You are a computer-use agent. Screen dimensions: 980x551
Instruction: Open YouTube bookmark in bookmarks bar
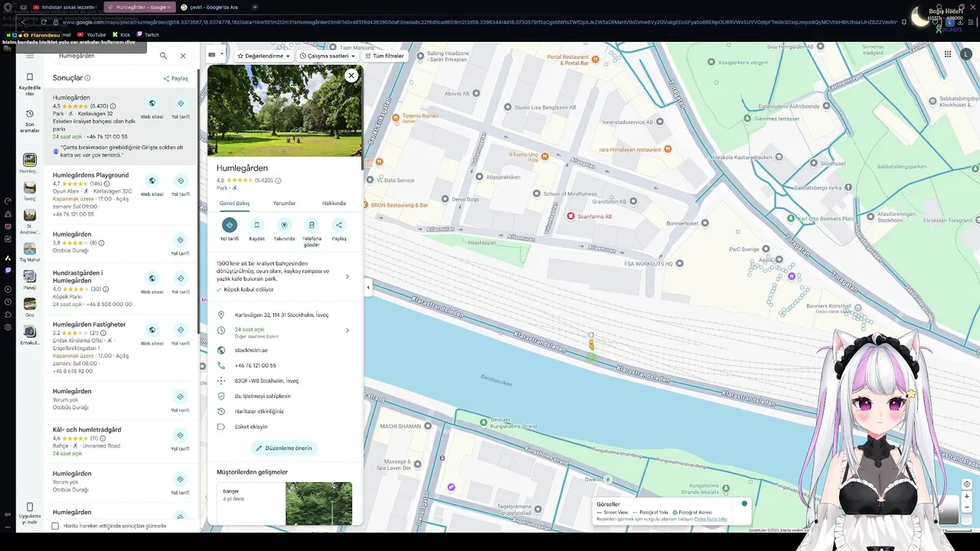pos(92,34)
